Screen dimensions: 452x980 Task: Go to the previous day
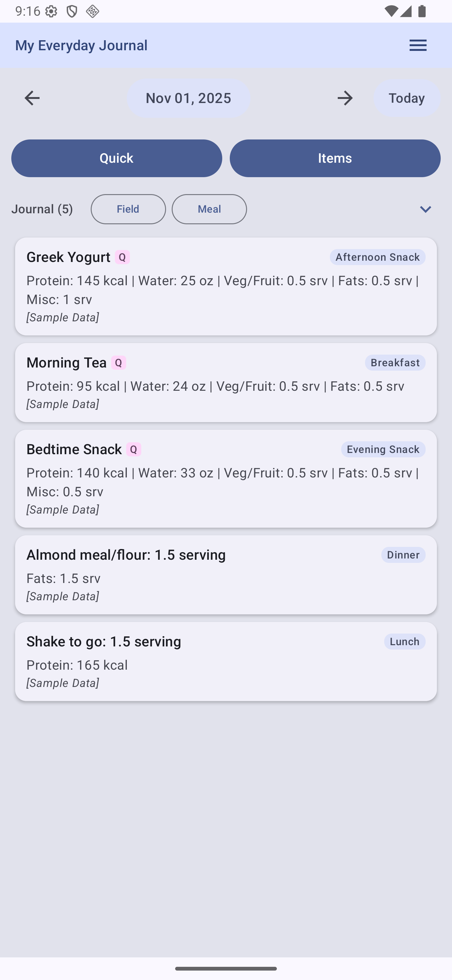coord(32,98)
